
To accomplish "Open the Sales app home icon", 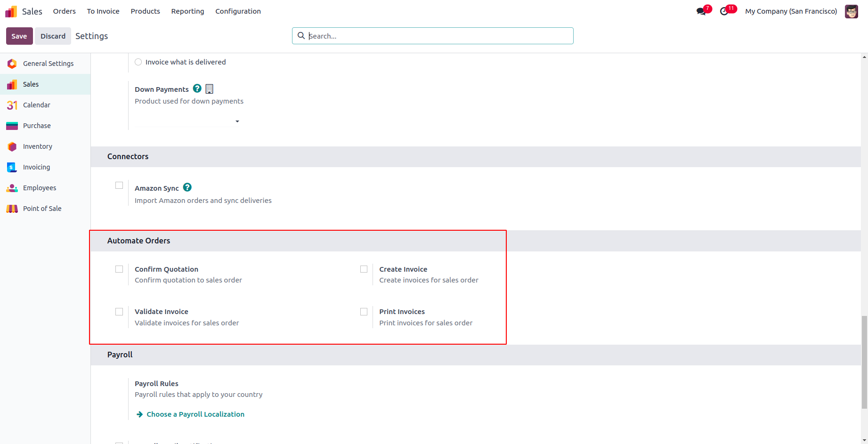I will (11, 11).
